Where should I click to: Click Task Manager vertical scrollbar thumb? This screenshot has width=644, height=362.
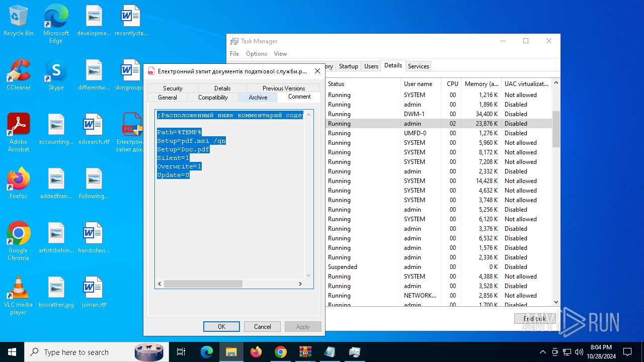coord(556,129)
